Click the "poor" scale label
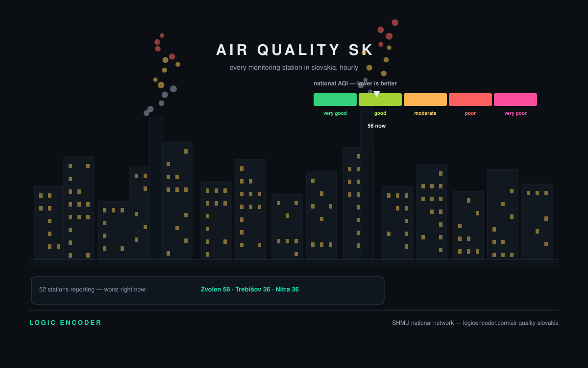The image size is (588, 368). pos(470,113)
